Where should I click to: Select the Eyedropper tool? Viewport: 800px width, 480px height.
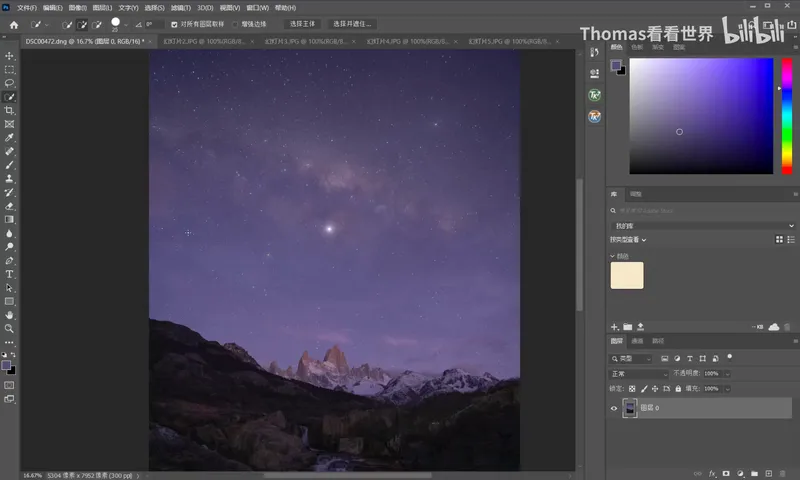pos(9,138)
